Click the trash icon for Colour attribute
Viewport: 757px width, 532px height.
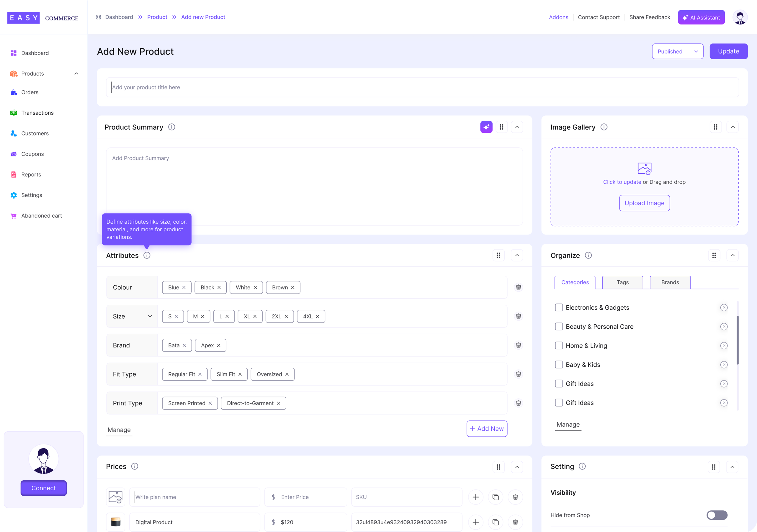coord(518,287)
